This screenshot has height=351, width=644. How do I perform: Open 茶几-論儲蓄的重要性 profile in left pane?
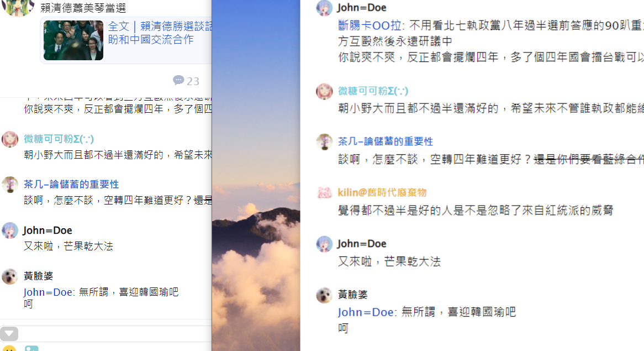[x=71, y=184]
